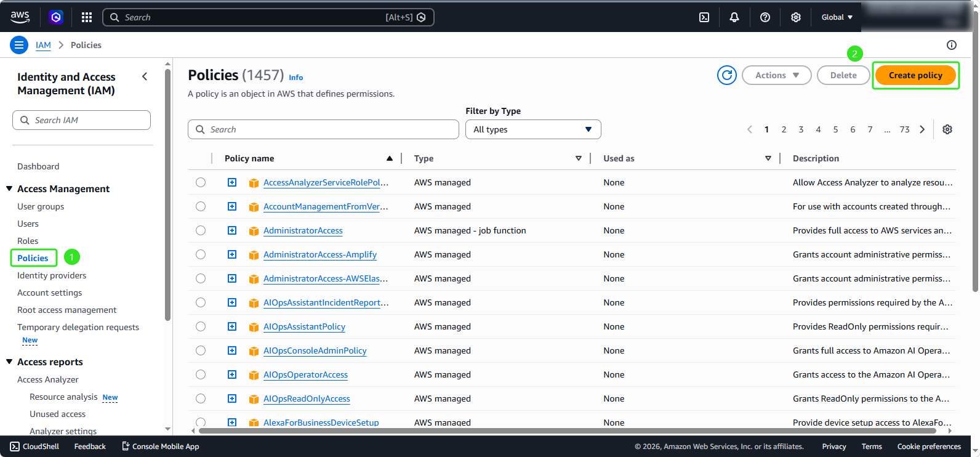Open the Used as column filter arrow
Screen dimensions: 980x457
pos(768,158)
